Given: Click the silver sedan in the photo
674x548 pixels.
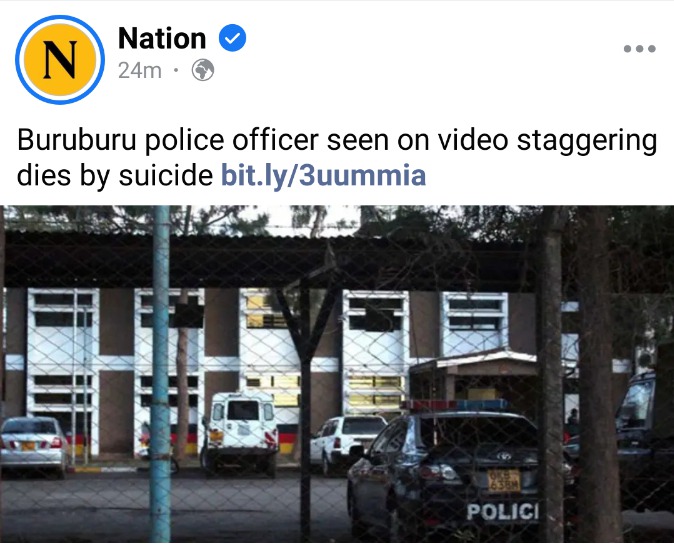Looking at the screenshot, I should tap(34, 445).
